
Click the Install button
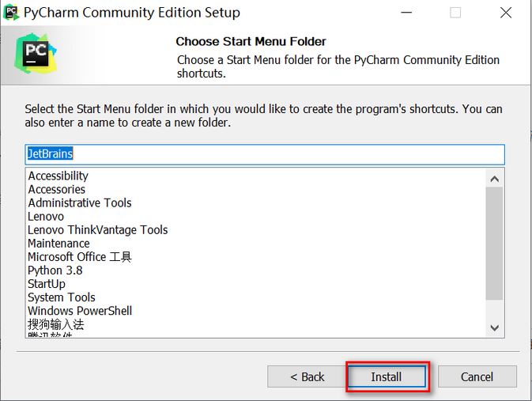click(387, 376)
